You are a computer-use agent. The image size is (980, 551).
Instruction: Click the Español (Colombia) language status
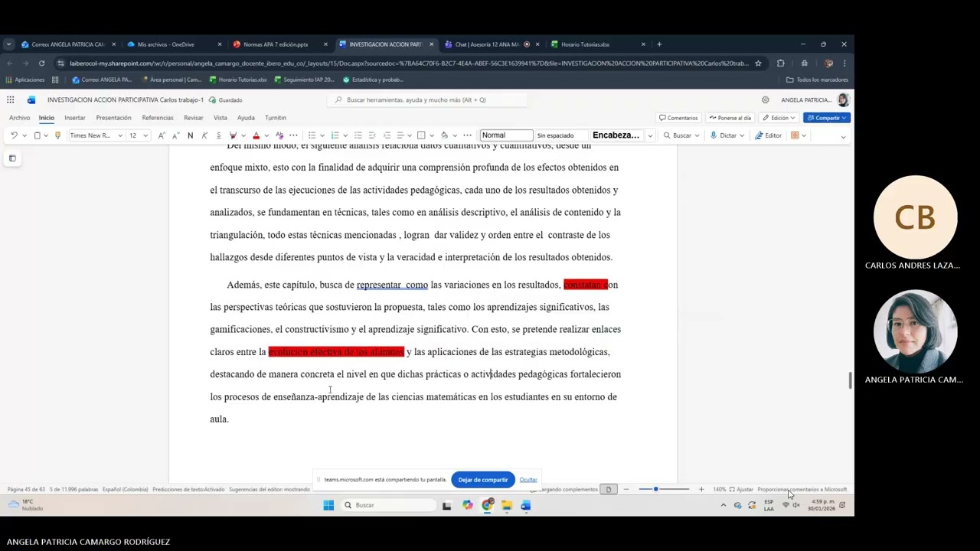click(125, 489)
